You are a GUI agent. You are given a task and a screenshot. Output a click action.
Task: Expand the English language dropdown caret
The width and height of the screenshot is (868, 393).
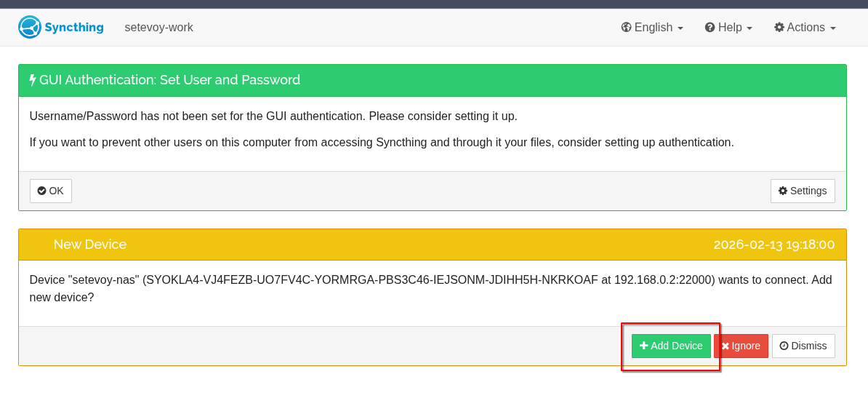680,28
